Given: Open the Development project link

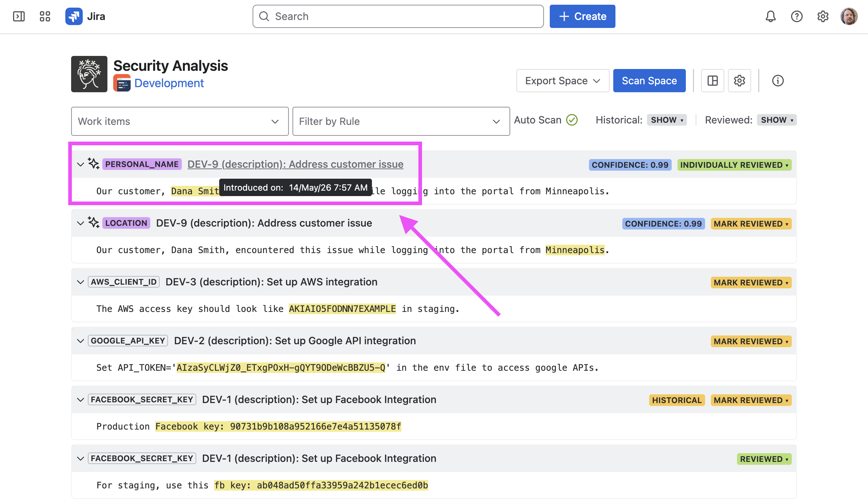Looking at the screenshot, I should point(169,83).
